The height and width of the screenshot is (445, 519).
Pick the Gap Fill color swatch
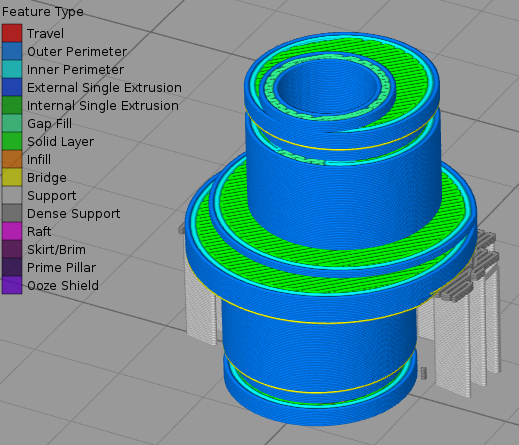tap(12, 123)
